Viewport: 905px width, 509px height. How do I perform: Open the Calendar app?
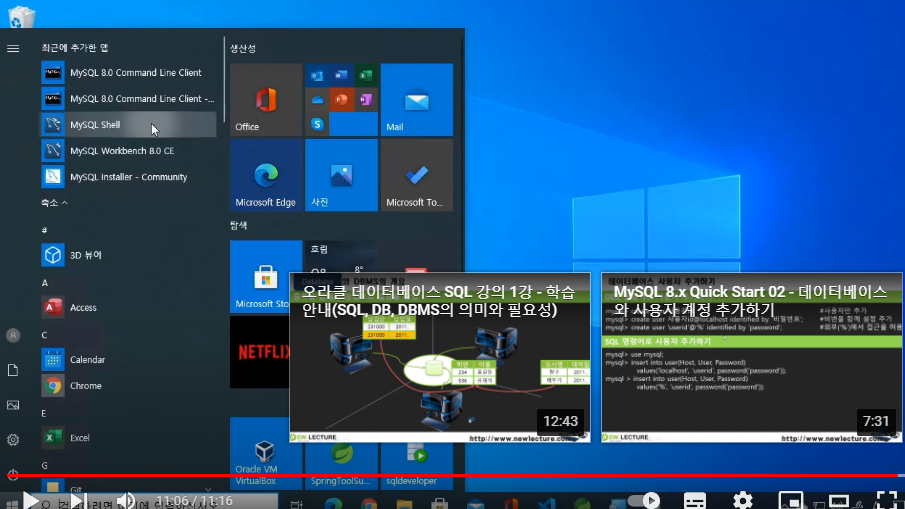128,360
